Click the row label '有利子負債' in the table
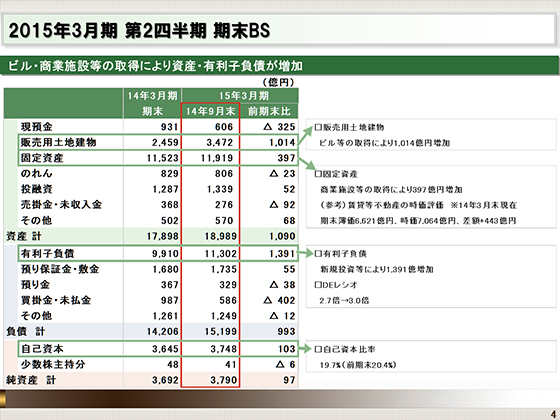 [48, 254]
